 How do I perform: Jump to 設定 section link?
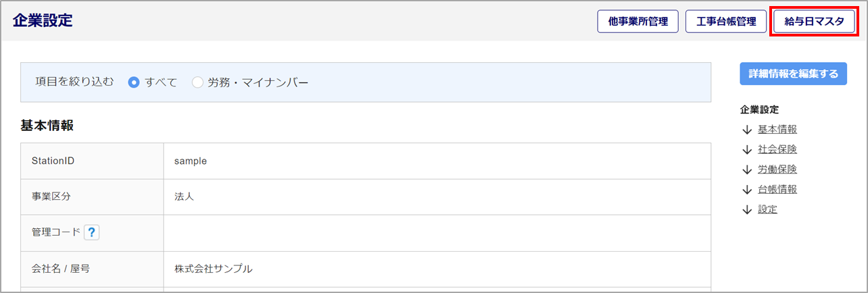click(767, 209)
